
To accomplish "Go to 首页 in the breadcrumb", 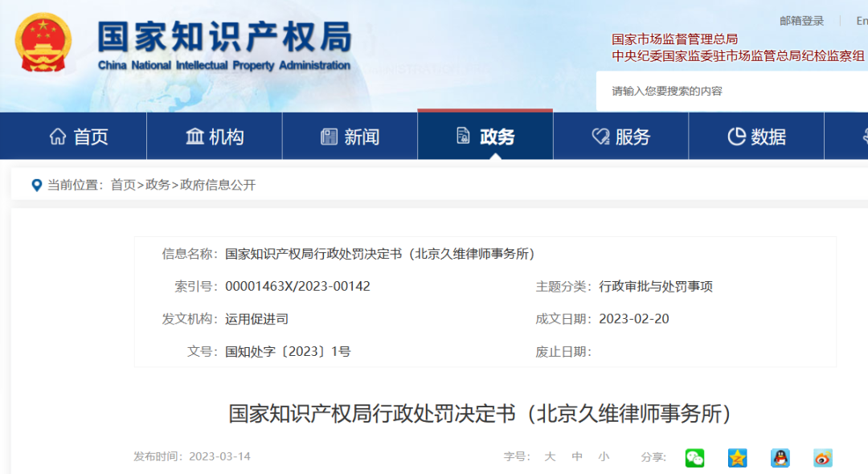I will point(123,185).
